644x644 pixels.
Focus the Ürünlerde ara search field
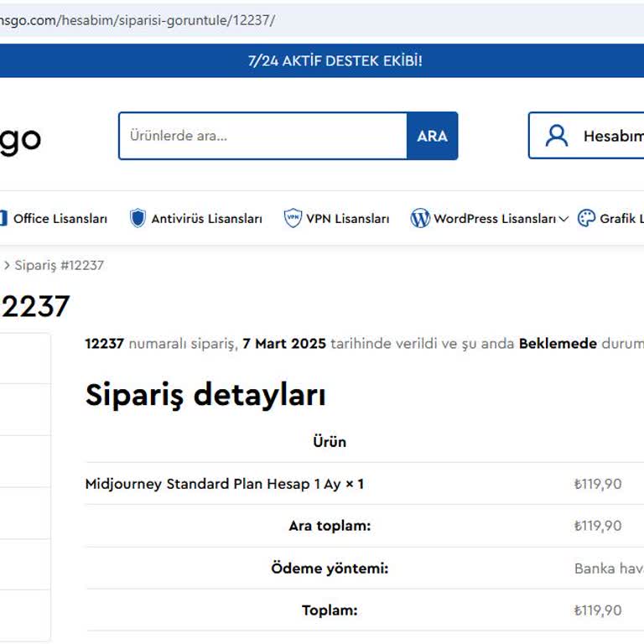click(262, 136)
